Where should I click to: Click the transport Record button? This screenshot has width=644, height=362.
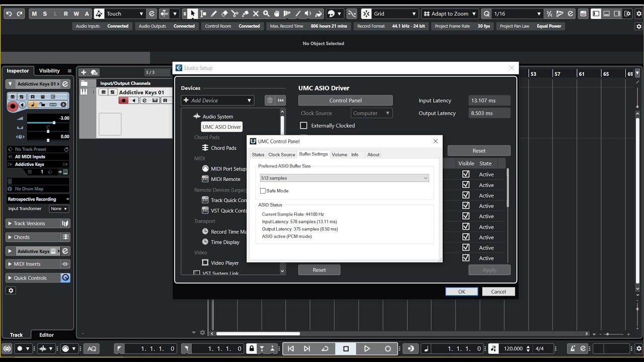click(x=387, y=348)
